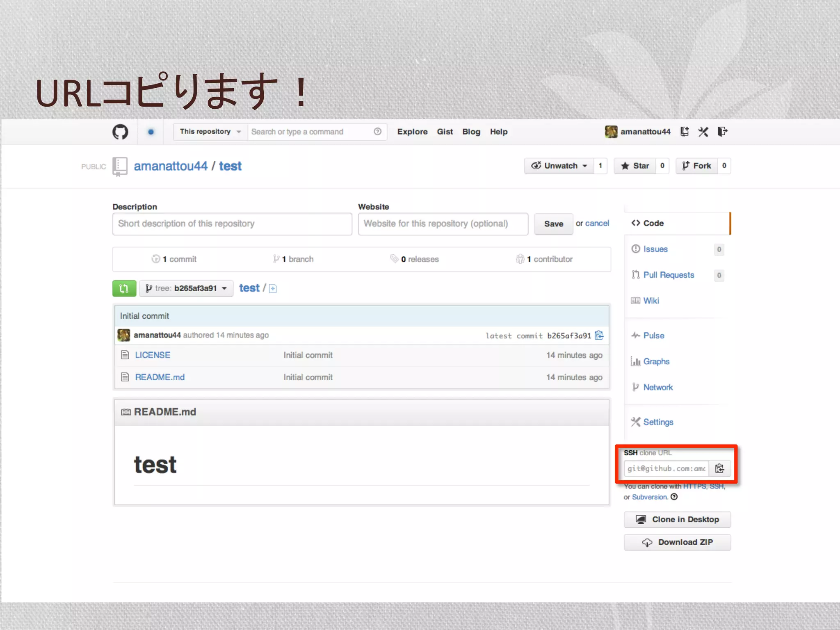The width and height of the screenshot is (840, 630).
Task: Click the create new repository icon in header
Action: click(684, 132)
